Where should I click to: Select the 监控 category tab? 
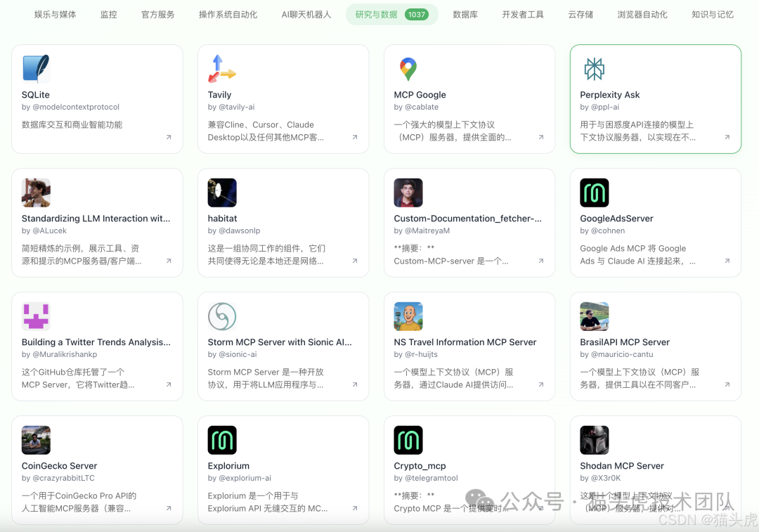click(x=108, y=15)
